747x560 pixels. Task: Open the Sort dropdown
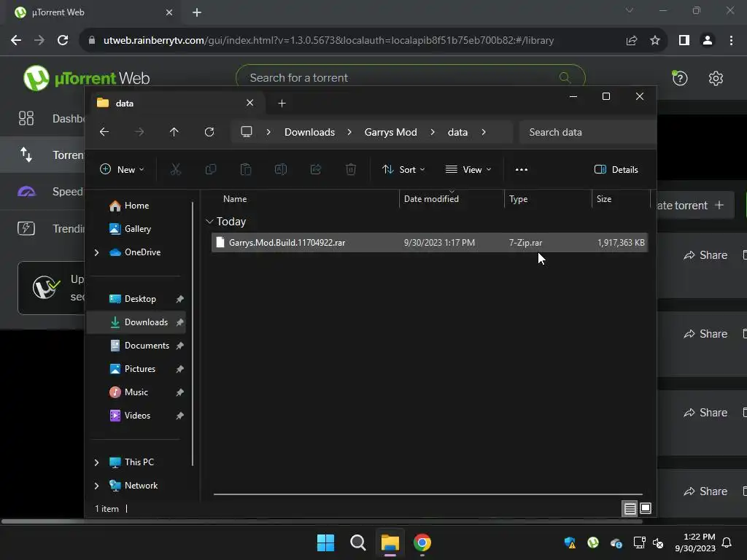403,169
